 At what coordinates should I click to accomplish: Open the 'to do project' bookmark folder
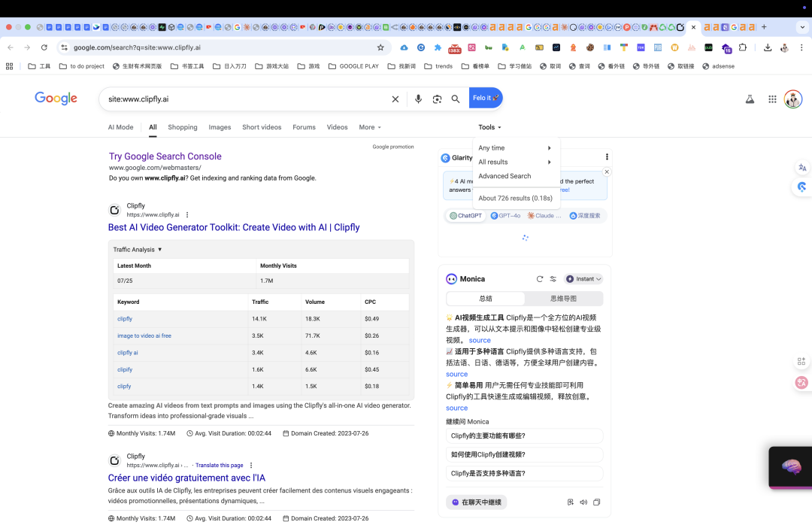click(x=82, y=66)
